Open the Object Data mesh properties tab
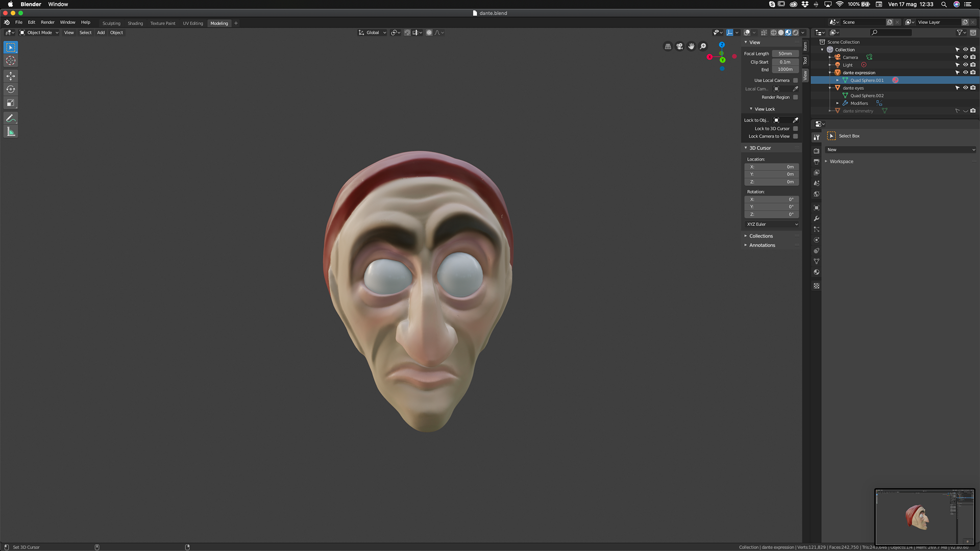This screenshot has height=551, width=980. point(816,261)
